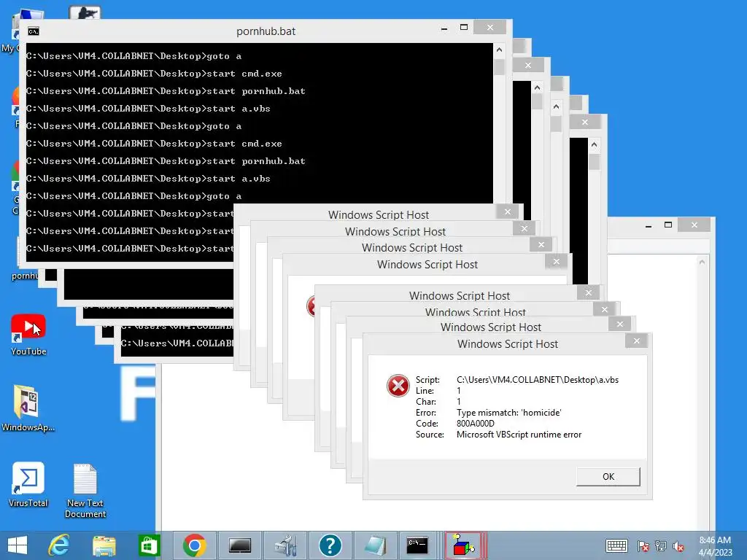Click the pornhub.bat title bar text

point(266,31)
